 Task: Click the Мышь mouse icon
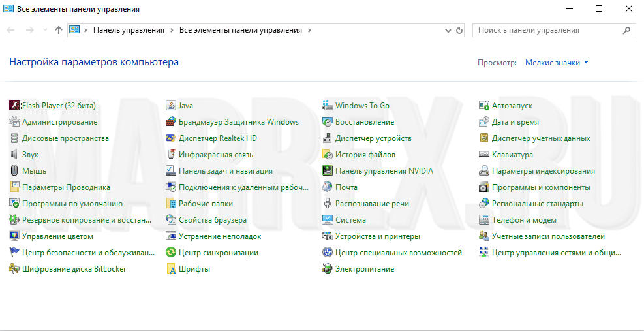click(14, 171)
